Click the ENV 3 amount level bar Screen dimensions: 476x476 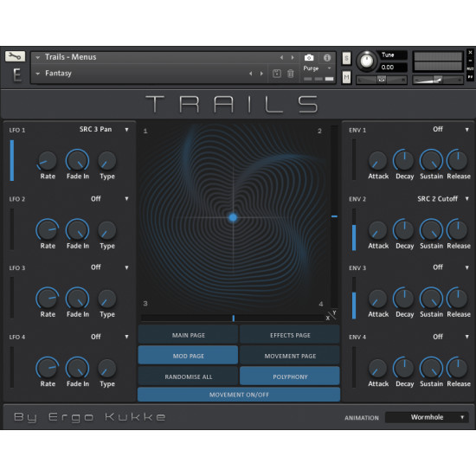tap(354, 299)
